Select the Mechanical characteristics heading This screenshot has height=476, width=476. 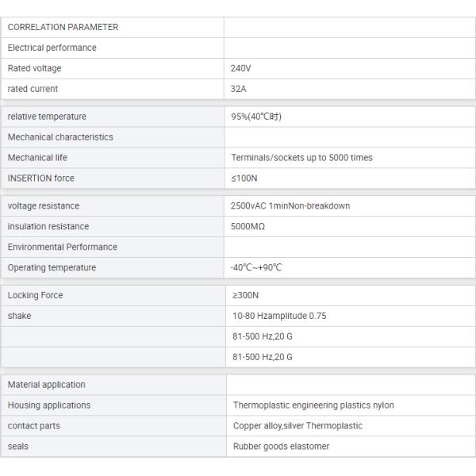[x=60, y=137]
